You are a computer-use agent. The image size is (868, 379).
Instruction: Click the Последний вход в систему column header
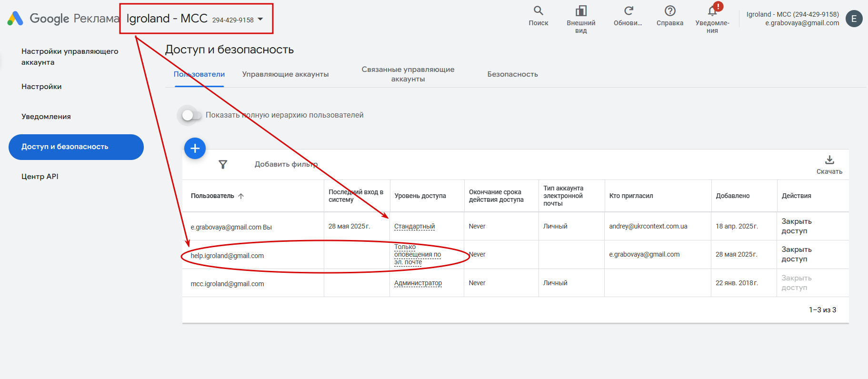coord(356,196)
